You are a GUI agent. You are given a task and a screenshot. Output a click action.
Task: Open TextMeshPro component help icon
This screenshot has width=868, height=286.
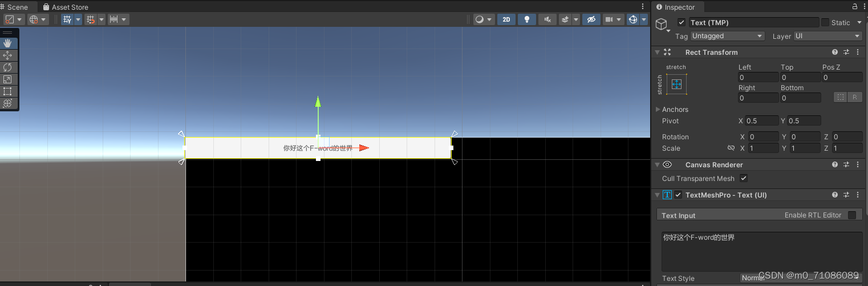click(x=835, y=195)
